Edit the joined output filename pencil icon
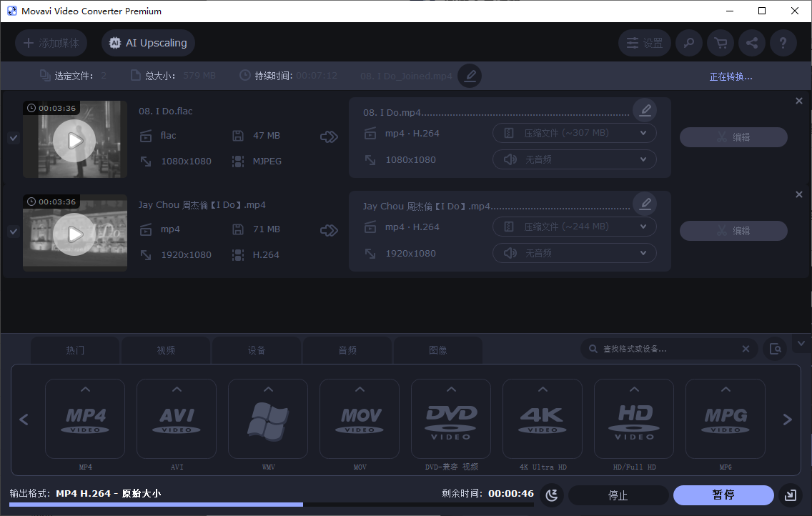Image resolution: width=812 pixels, height=516 pixels. click(x=470, y=76)
